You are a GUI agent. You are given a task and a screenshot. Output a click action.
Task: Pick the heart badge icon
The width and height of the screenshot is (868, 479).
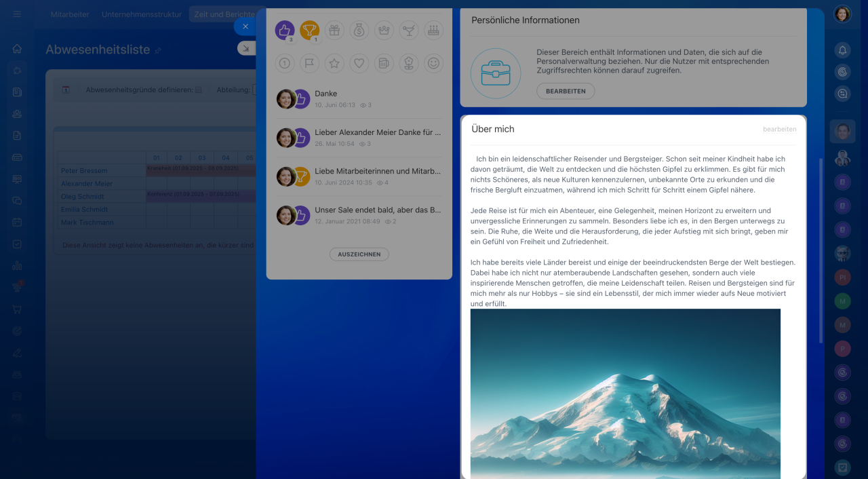tap(359, 63)
